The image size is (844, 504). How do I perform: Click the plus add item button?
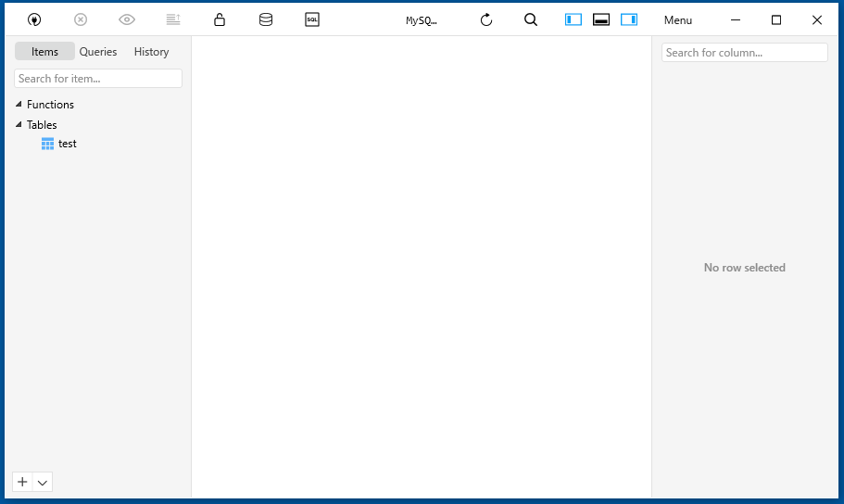22,482
